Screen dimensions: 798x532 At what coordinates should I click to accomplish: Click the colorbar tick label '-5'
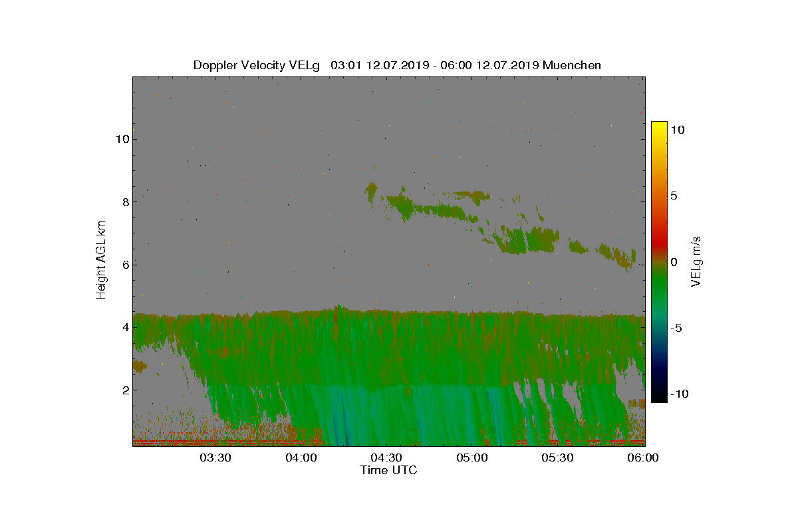click(x=676, y=328)
